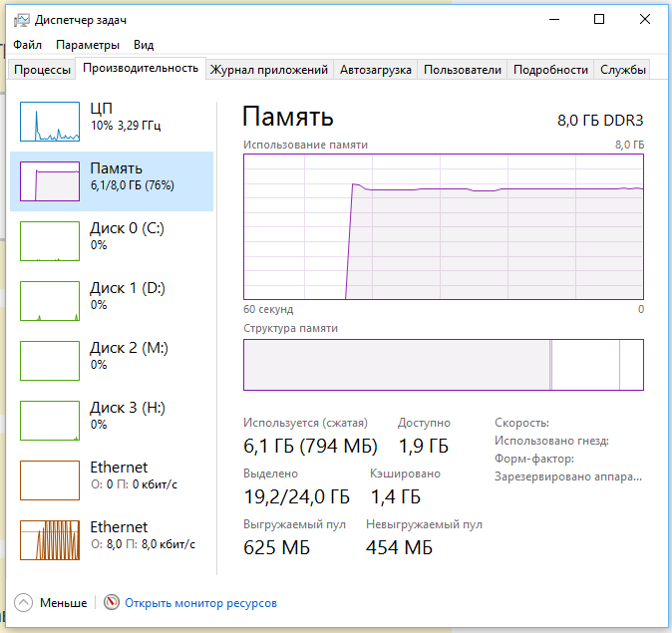Collapse view with the Меньше arrow
Viewport: 672px width, 633px height.
tap(23, 602)
